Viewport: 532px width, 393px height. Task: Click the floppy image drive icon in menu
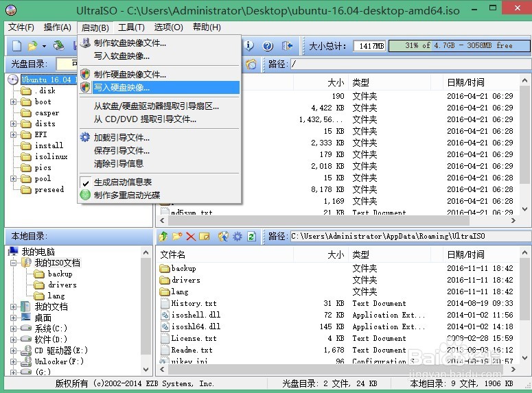point(85,43)
